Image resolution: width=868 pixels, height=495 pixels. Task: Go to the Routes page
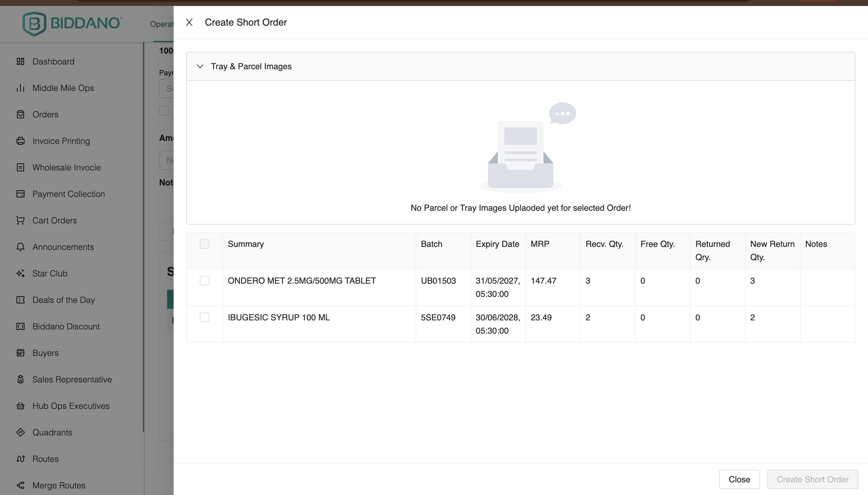click(46, 459)
